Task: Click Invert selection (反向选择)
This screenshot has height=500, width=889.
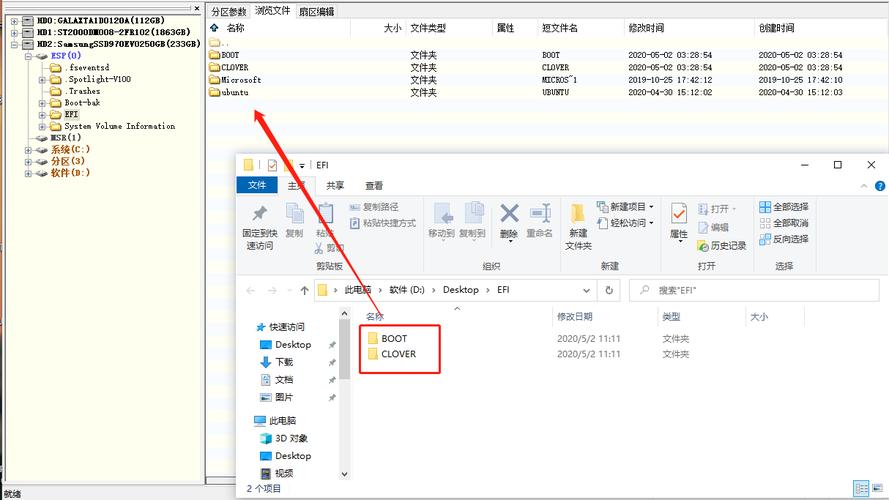Action: (784, 239)
